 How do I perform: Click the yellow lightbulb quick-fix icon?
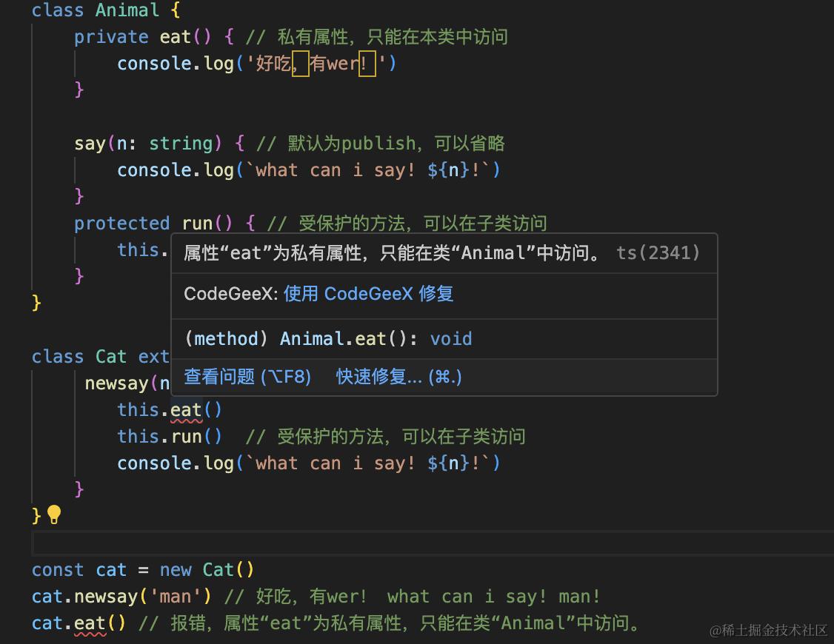pos(54,514)
